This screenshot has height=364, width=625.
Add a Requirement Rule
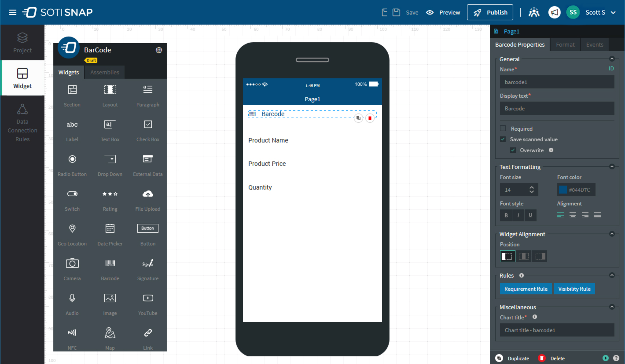point(526,289)
